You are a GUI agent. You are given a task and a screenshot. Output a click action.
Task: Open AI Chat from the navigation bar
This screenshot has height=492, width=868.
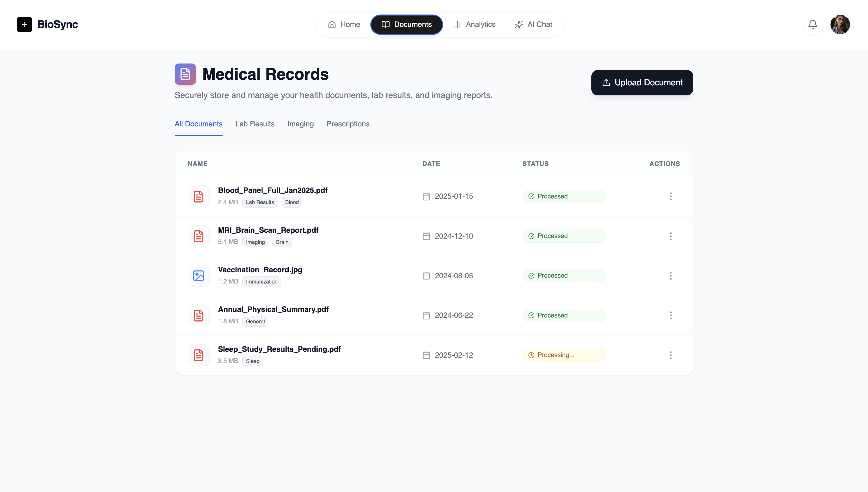coord(533,24)
